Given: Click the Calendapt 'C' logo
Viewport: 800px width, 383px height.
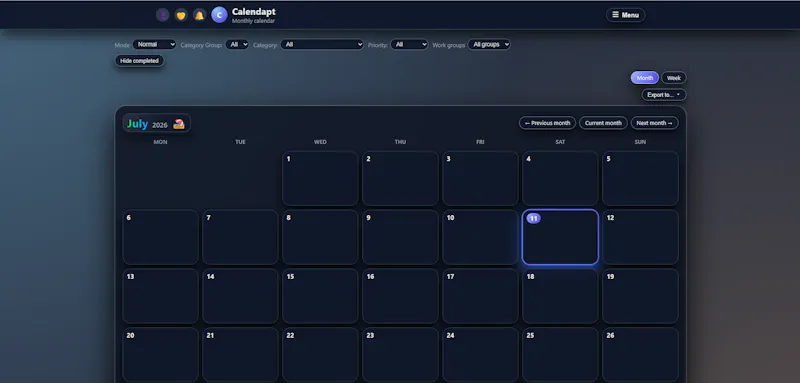Looking at the screenshot, I should click(x=219, y=15).
